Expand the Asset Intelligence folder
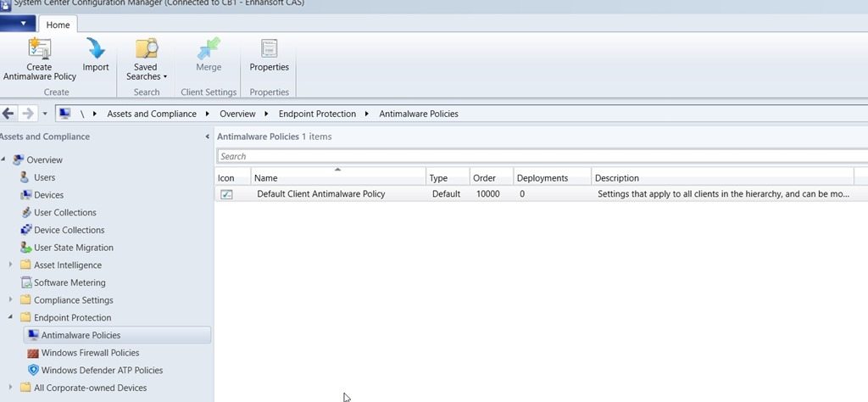868x402 pixels. pos(10,265)
